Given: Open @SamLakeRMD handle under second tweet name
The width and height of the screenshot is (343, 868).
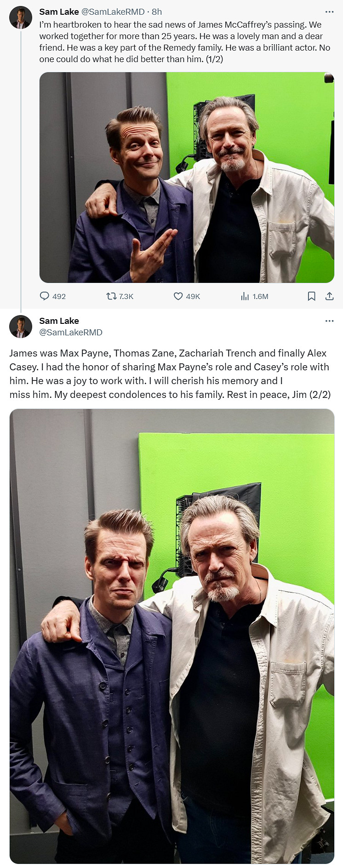Looking at the screenshot, I should click(71, 332).
